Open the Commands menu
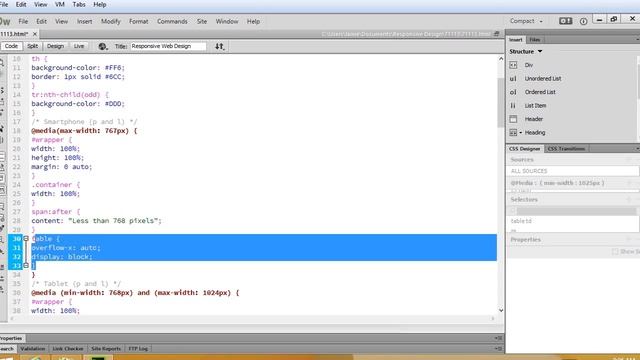The width and height of the screenshot is (640, 360). click(x=172, y=21)
